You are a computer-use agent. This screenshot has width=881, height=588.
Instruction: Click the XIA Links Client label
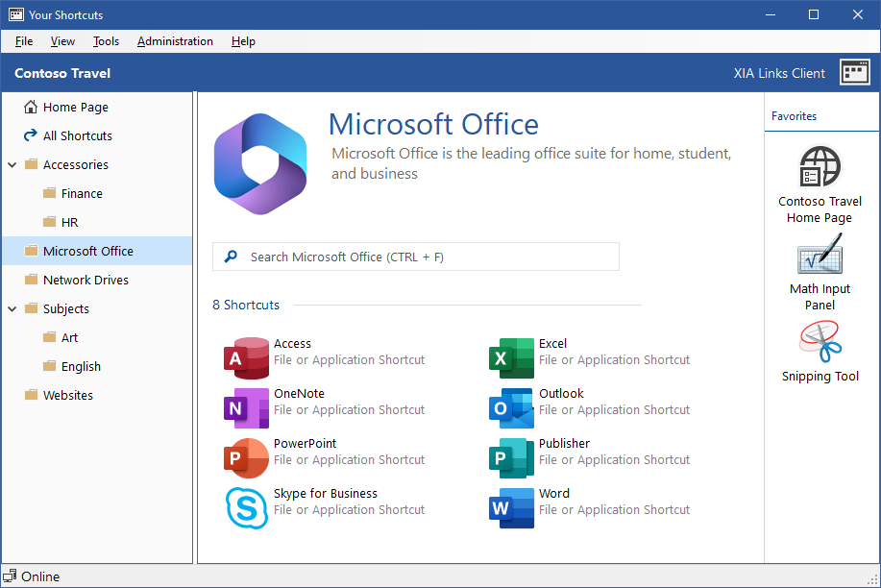pyautogui.click(x=779, y=72)
